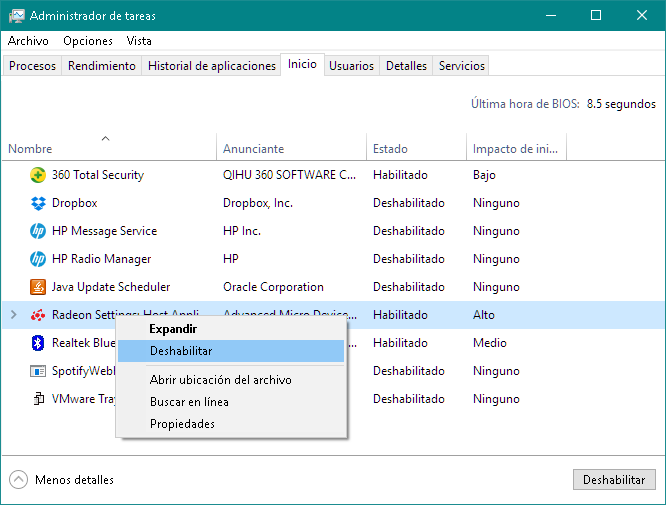Click the Realtek Bluetooth icon

click(38, 343)
